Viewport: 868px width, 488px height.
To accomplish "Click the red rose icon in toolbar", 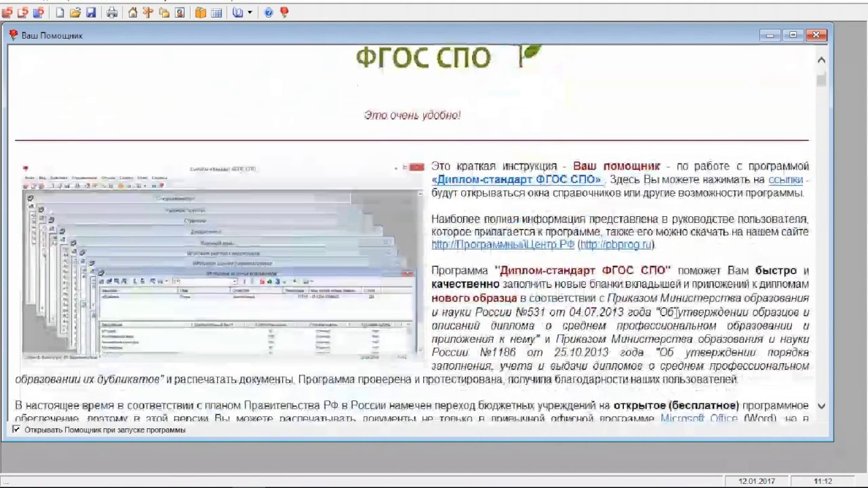I will coord(284,12).
